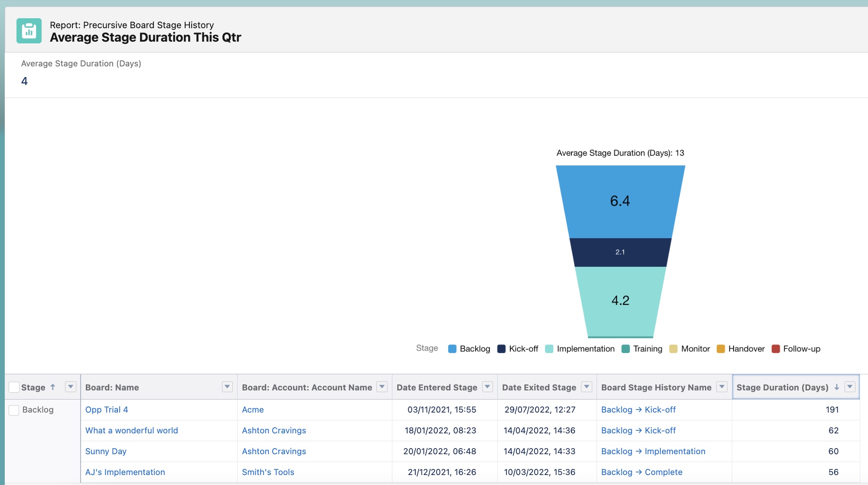
Task: Click the Monitor legend swatch
Action: point(673,349)
